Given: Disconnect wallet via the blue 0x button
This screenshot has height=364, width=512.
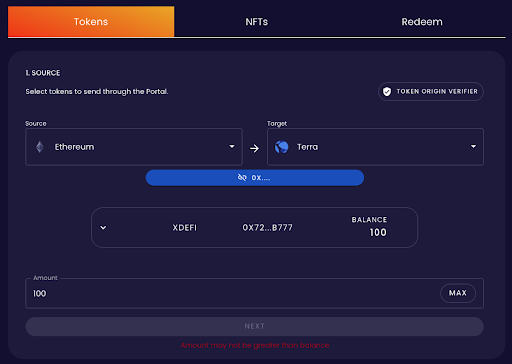Looking at the screenshot, I should coord(255,178).
